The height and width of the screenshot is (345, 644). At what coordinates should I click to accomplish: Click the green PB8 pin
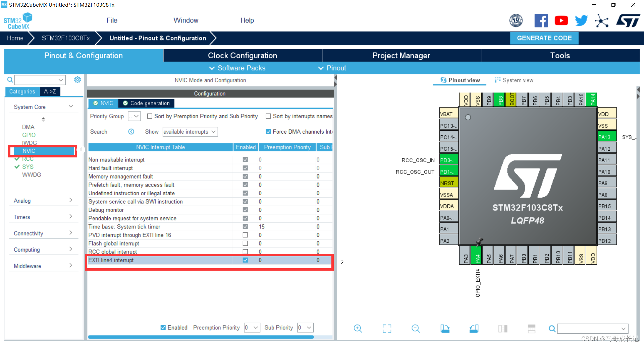click(x=499, y=100)
